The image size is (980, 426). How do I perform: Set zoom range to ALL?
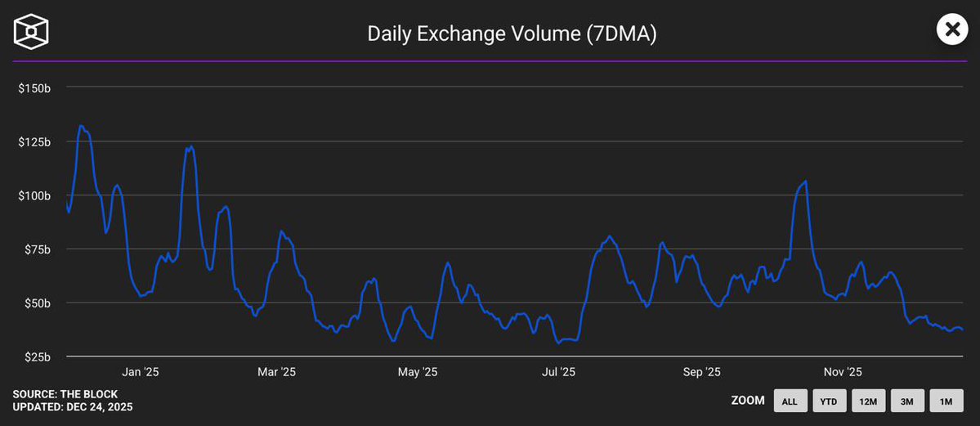point(790,401)
